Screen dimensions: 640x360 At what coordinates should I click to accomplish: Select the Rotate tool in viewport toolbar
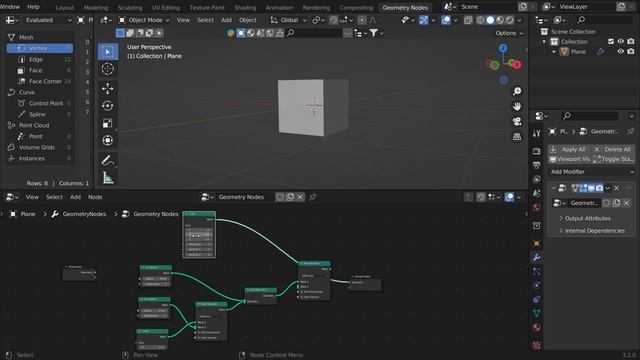(x=108, y=106)
